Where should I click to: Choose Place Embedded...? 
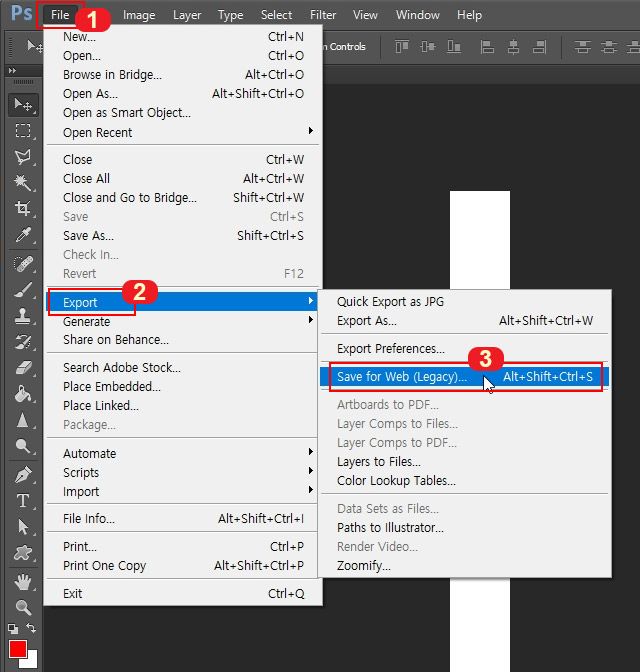(x=183, y=386)
